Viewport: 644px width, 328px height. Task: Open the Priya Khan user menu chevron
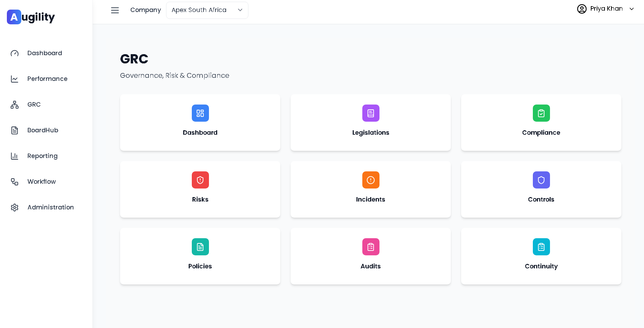tap(632, 9)
